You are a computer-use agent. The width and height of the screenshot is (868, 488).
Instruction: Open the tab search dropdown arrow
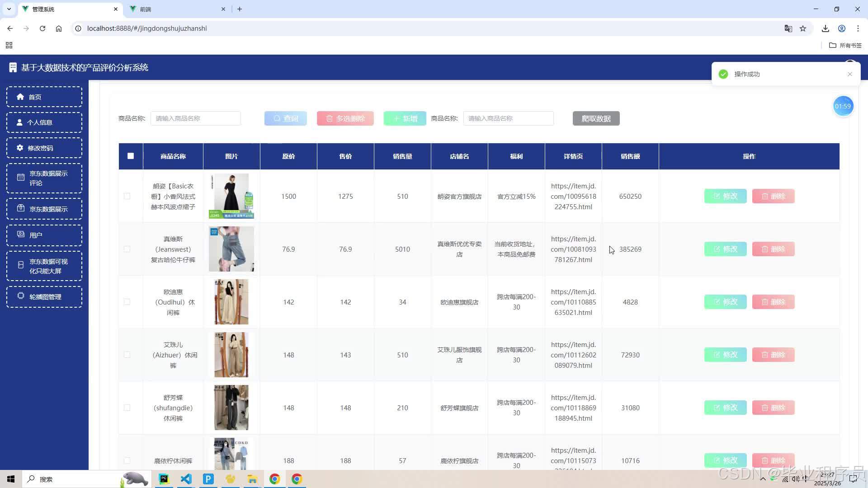(9, 9)
